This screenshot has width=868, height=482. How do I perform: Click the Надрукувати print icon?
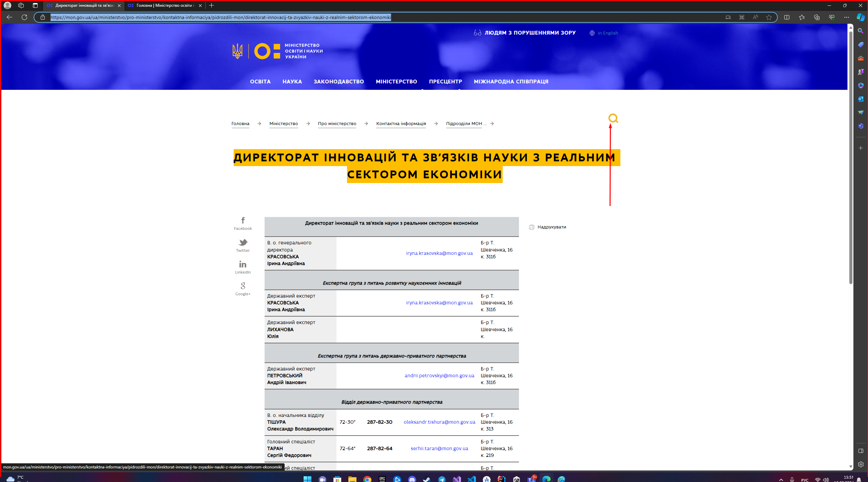click(x=532, y=227)
